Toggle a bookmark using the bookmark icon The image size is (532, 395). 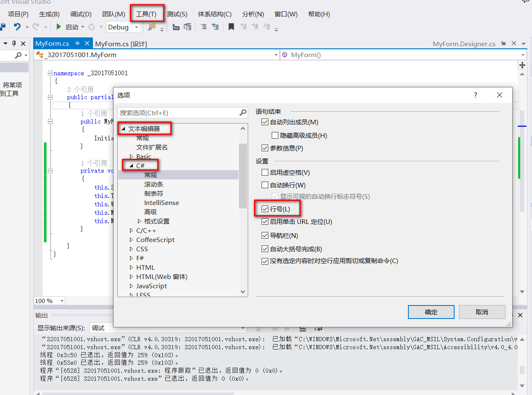pos(231,26)
